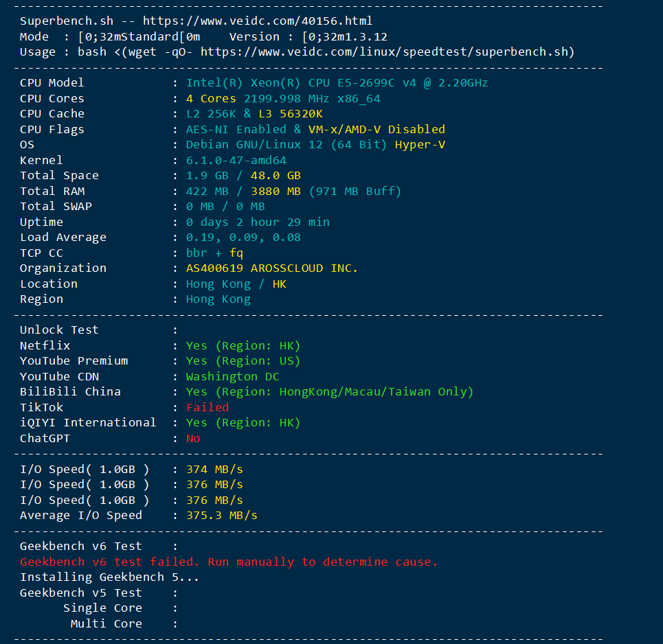Click the AS400619 AROSSCLOUD INC. organization text
Screen dimensions: 663x644
[272, 268]
